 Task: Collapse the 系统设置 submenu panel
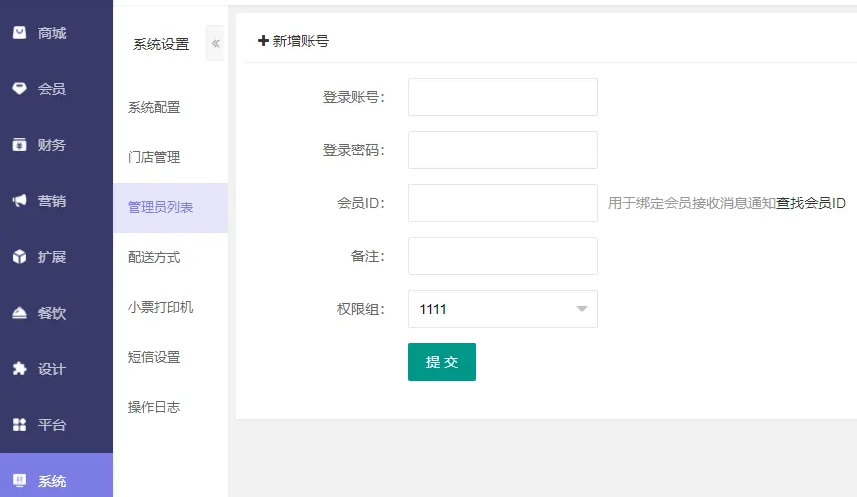[215, 43]
